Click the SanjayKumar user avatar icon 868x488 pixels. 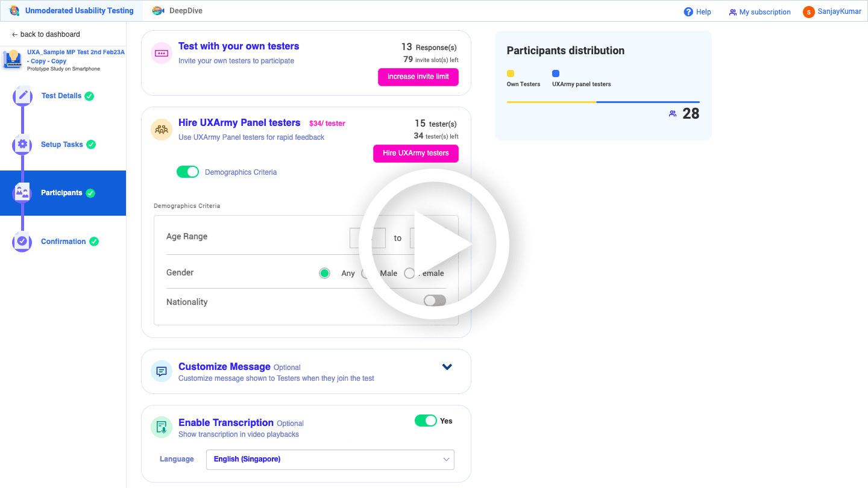(808, 11)
